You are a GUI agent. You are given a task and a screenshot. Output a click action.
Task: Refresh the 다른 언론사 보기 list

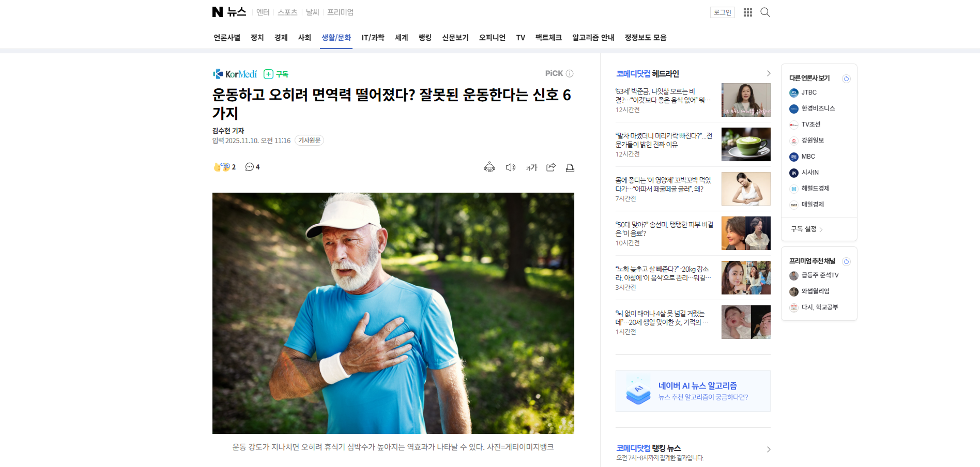click(x=846, y=79)
